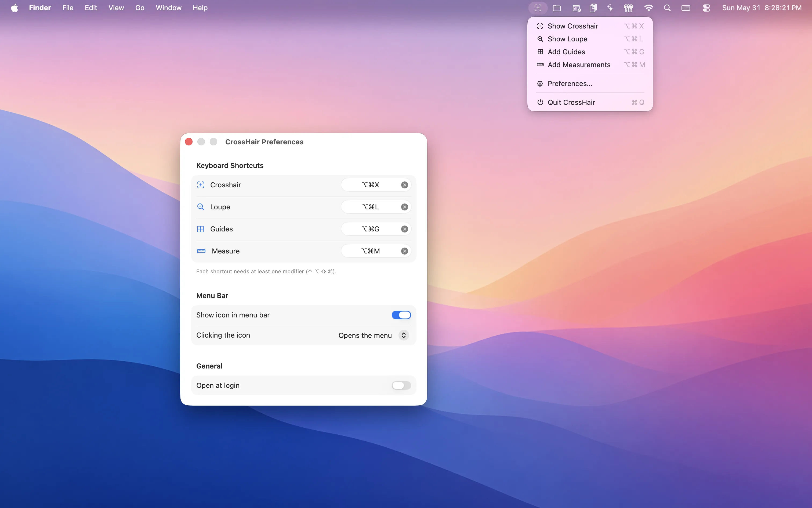The height and width of the screenshot is (508, 812).
Task: Open Spotlight search magnifier icon
Action: click(667, 8)
